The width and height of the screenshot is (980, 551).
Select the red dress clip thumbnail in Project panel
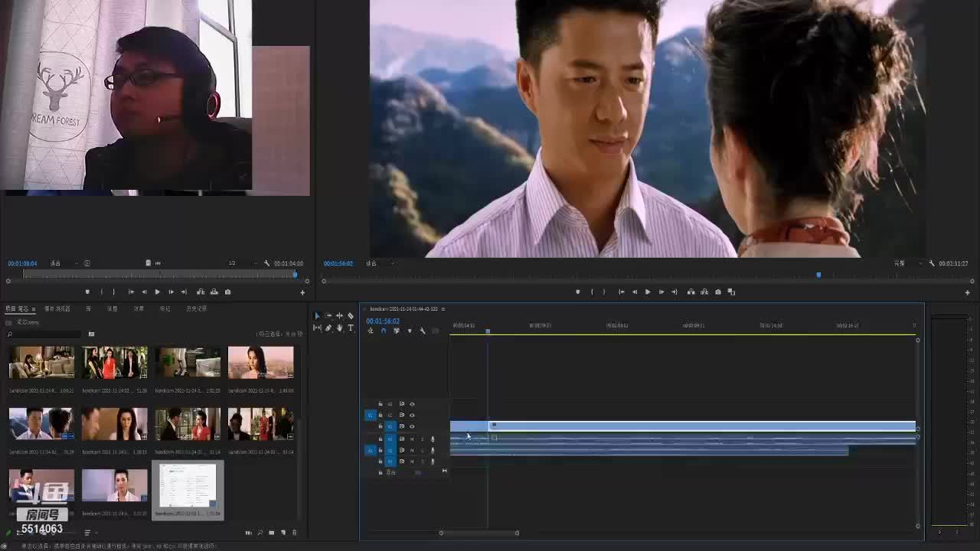pyautogui.click(x=115, y=363)
